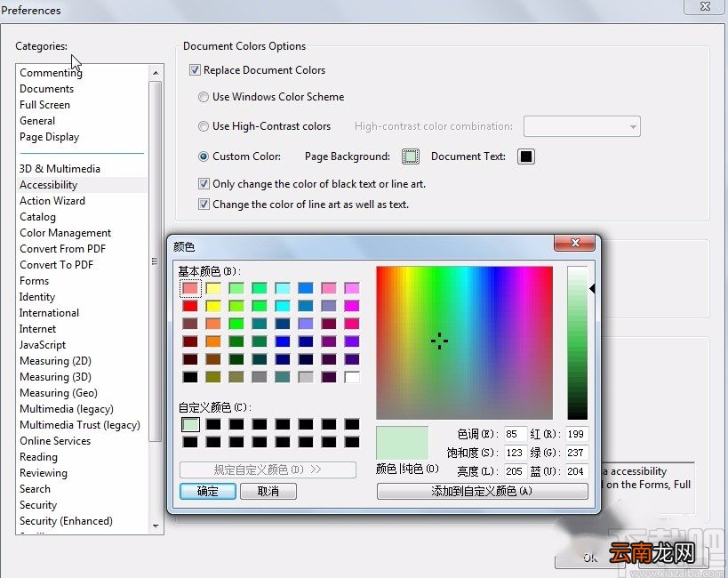Viewport: 728px width, 578px height.
Task: Select Multimedia (legacy) category
Action: click(x=67, y=409)
